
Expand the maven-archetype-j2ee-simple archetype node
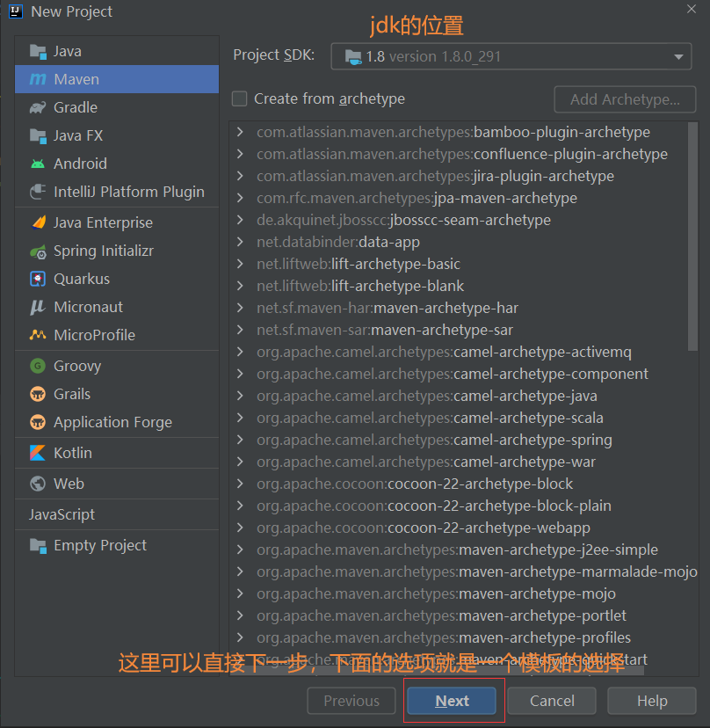tap(238, 550)
